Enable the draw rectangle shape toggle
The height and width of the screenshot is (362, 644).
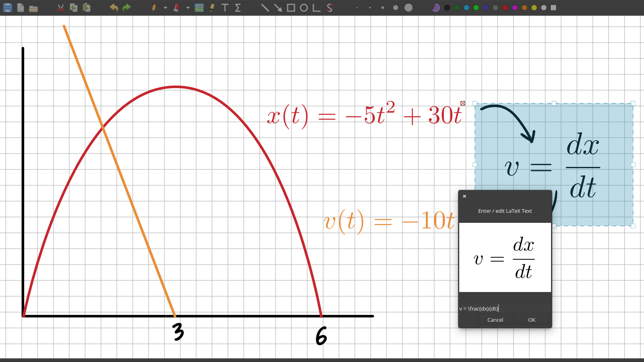291,8
